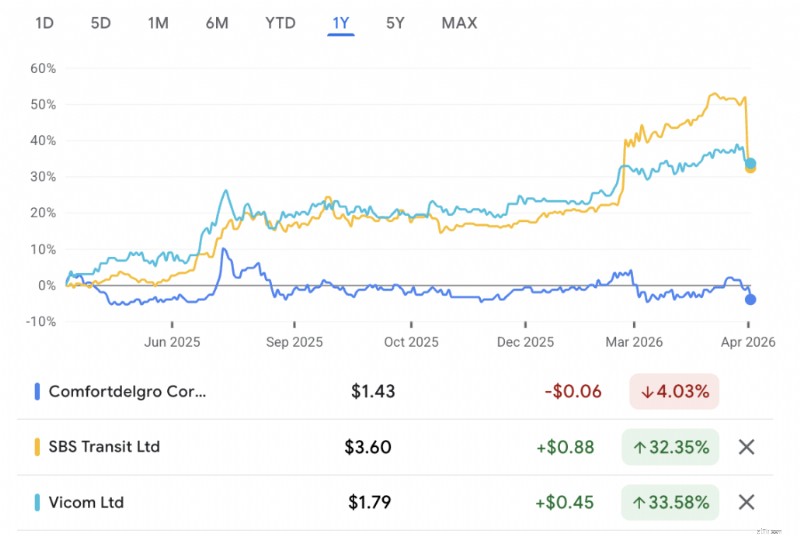Image resolution: width=800 pixels, height=536 pixels.
Task: Click the 33.58% gain badge
Action: [x=670, y=502]
